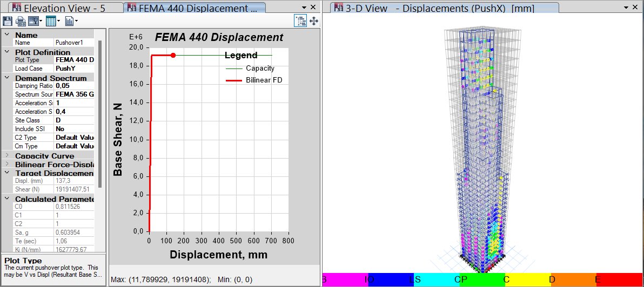Click the Capacity legend entry
The image size is (644, 287).
click(x=251, y=69)
